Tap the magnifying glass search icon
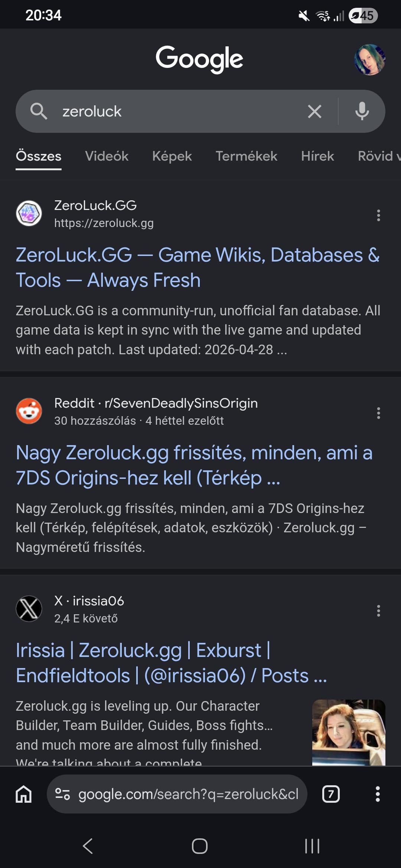The height and width of the screenshot is (868, 401). [39, 111]
